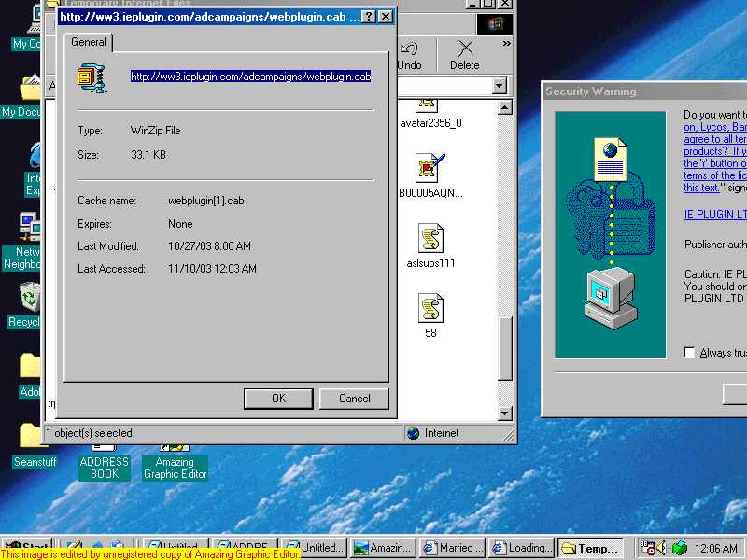
Task: Click the highlighted URL text field
Action: pos(250,77)
